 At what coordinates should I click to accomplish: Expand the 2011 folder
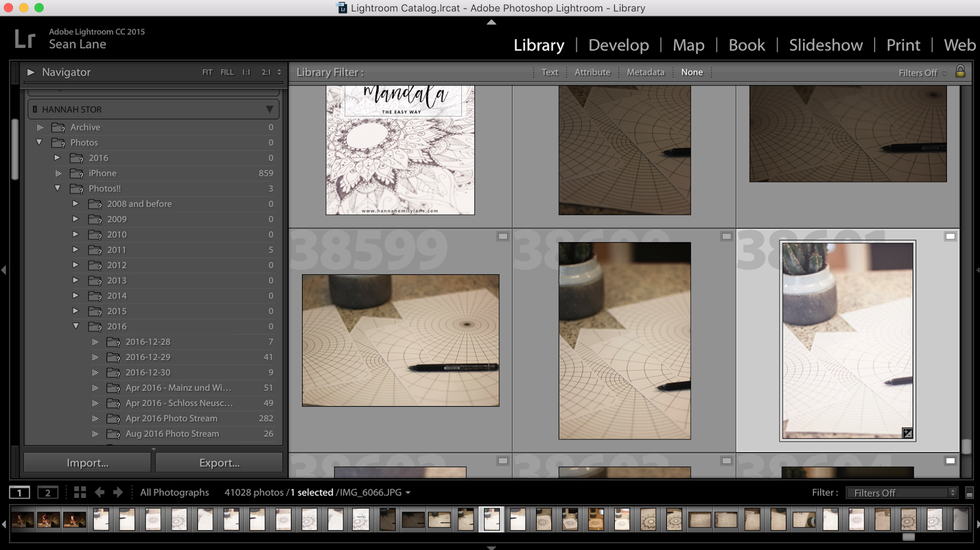76,249
